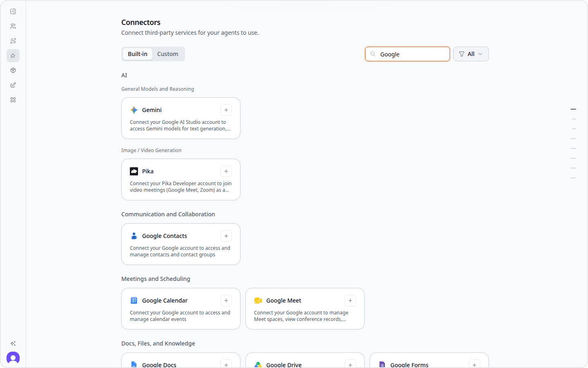Click the Connectors page heading
The height and width of the screenshot is (368, 588).
(x=141, y=22)
